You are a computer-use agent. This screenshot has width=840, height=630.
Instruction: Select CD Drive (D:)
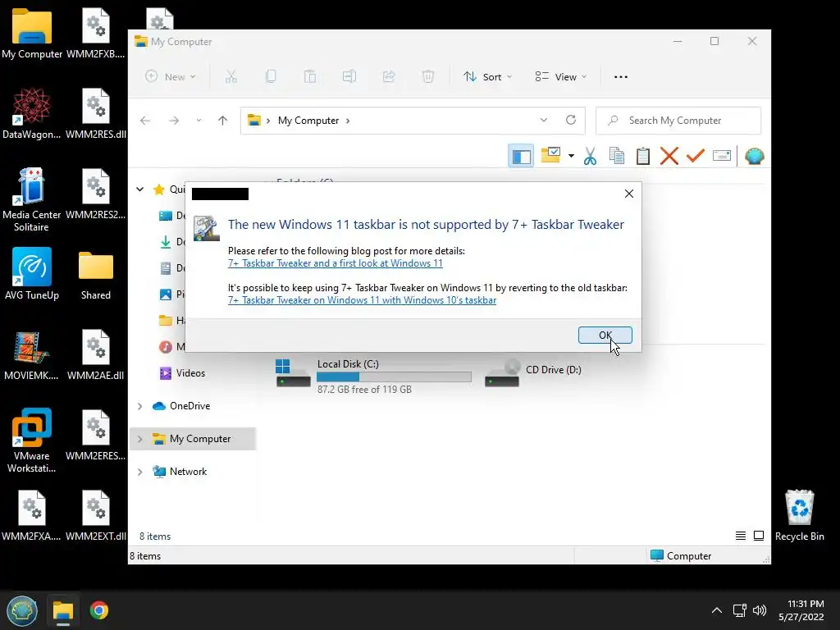point(533,373)
